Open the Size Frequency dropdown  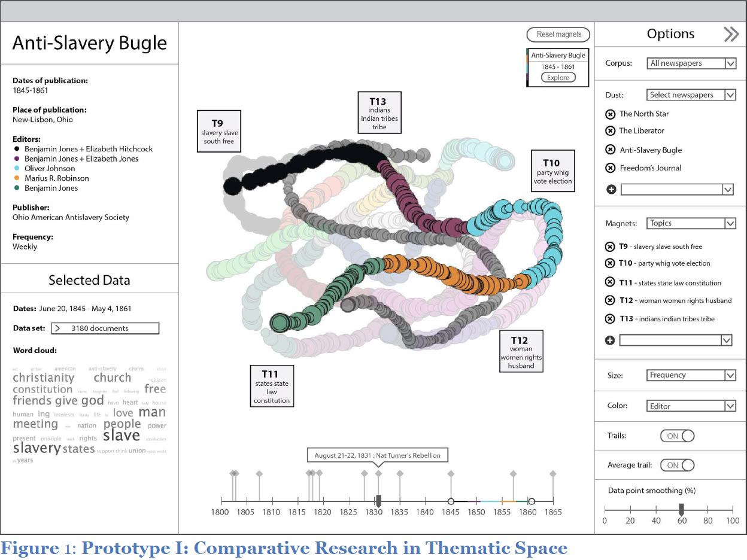(691, 375)
